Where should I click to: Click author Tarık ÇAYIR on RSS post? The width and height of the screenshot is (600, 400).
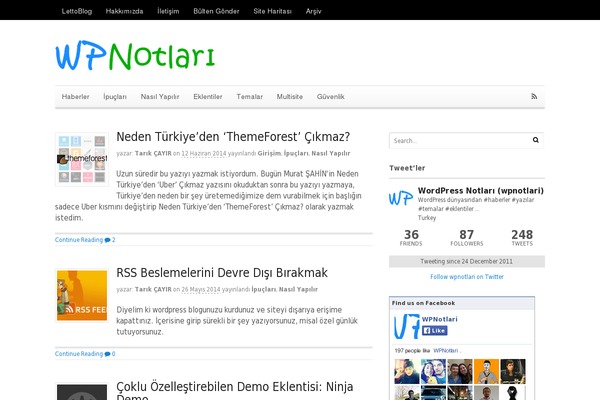(x=153, y=290)
